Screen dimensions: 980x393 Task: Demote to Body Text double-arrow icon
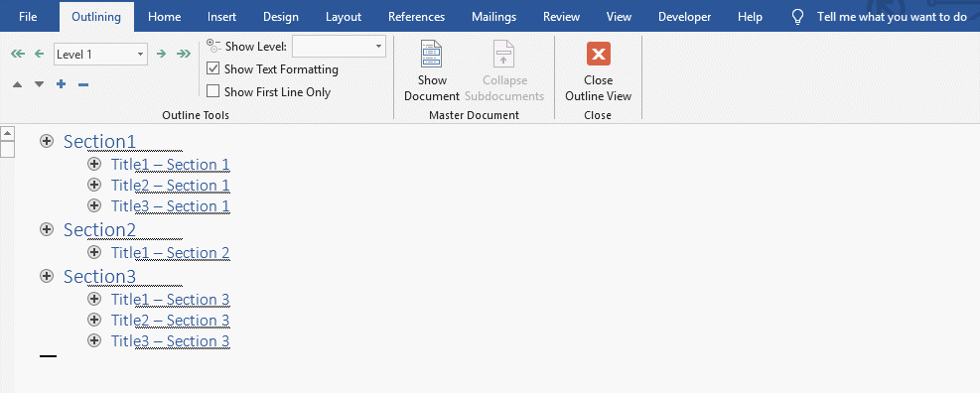(x=184, y=55)
